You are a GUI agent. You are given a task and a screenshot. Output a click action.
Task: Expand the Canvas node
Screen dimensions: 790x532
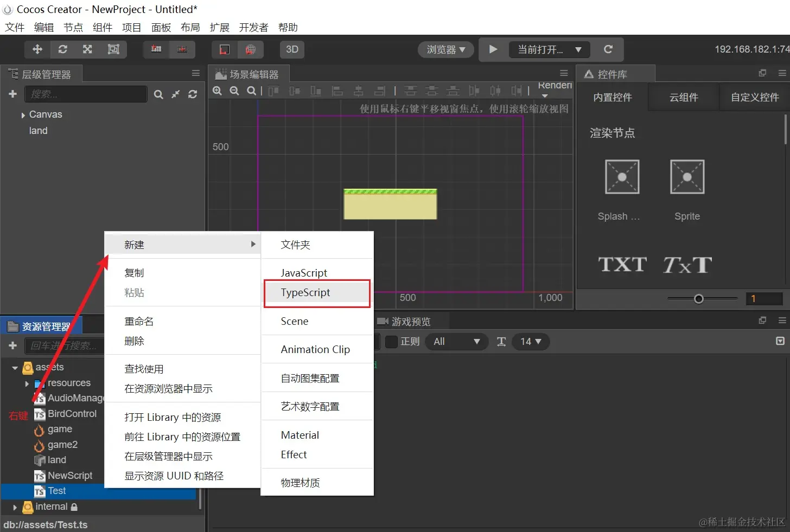tap(23, 115)
